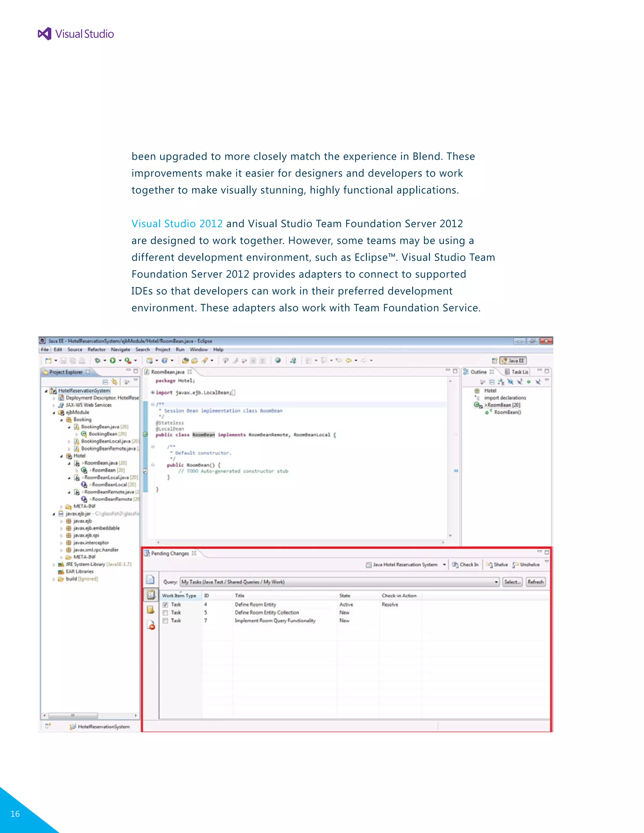This screenshot has height=833, width=644.
Task: Click the Refresh button
Action: [536, 582]
